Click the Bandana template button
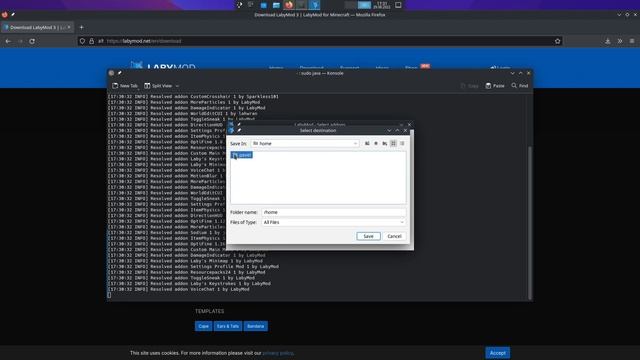The height and width of the screenshot is (360, 640). 256,326
